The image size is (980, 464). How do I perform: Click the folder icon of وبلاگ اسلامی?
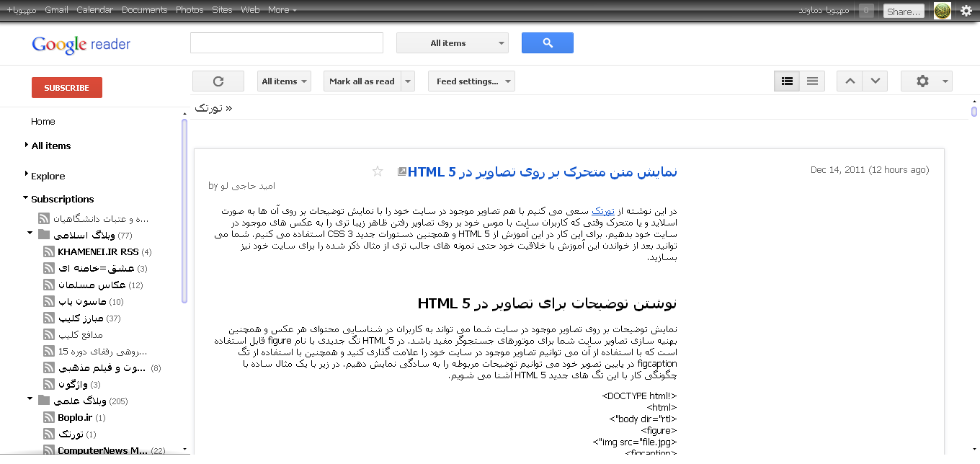[44, 236]
